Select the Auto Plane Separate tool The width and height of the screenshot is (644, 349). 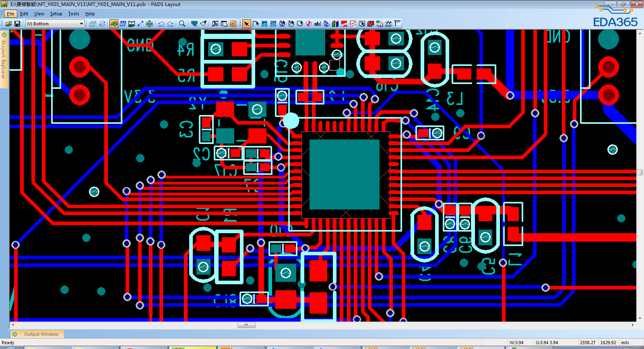(x=362, y=24)
